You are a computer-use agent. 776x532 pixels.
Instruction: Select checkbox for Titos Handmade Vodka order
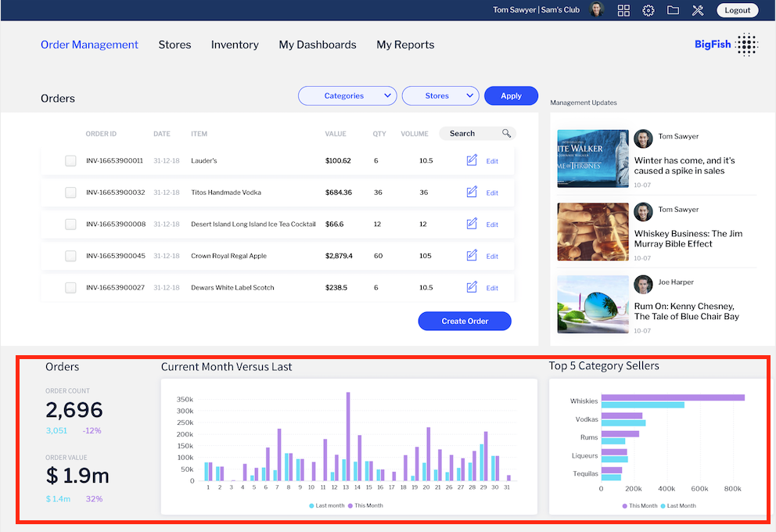pyautogui.click(x=70, y=192)
